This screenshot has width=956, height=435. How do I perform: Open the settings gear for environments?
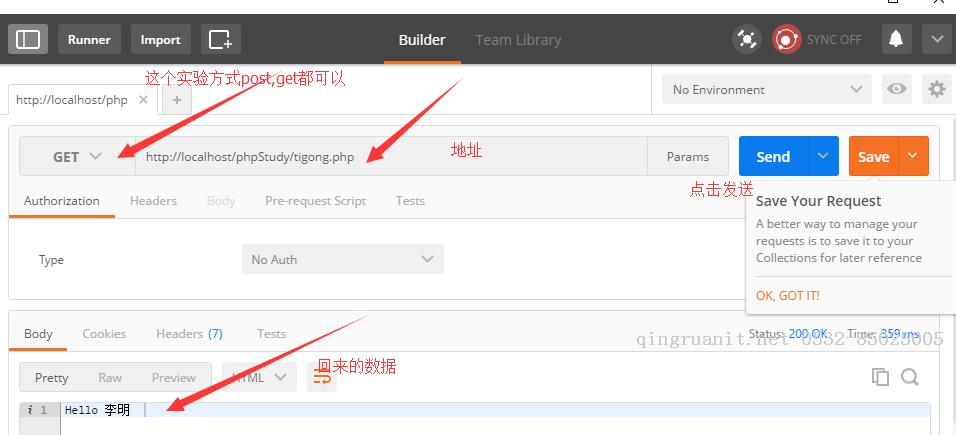[936, 90]
